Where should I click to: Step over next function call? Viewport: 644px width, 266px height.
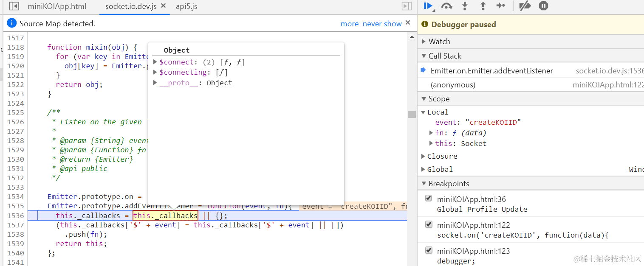tap(446, 6)
